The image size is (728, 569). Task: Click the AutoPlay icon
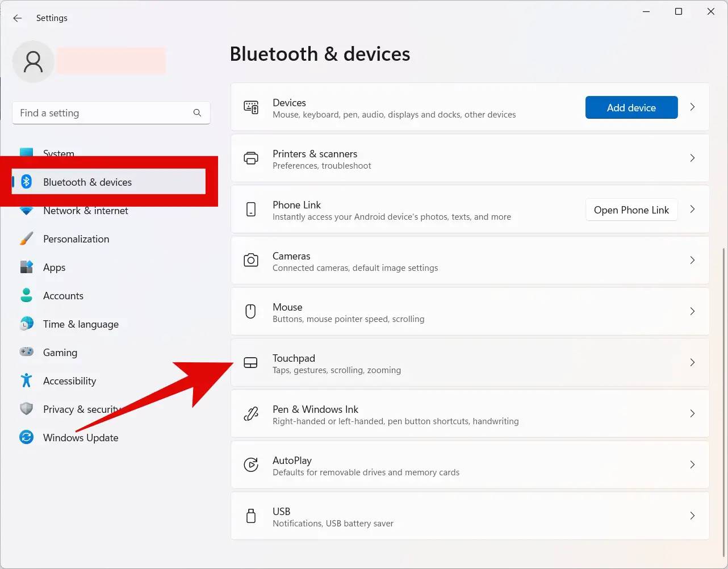[250, 465]
